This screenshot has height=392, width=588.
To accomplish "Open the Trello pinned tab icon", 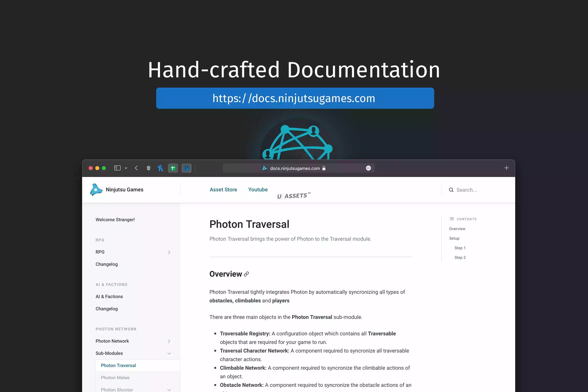I will point(186,168).
